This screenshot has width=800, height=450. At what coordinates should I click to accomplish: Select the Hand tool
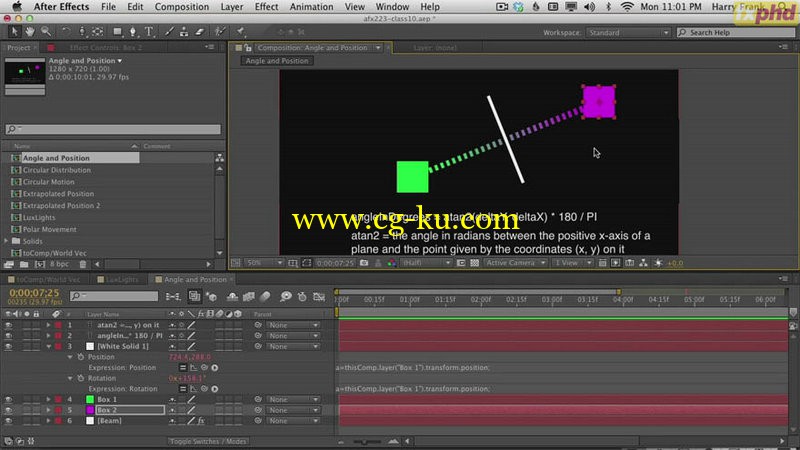point(30,32)
